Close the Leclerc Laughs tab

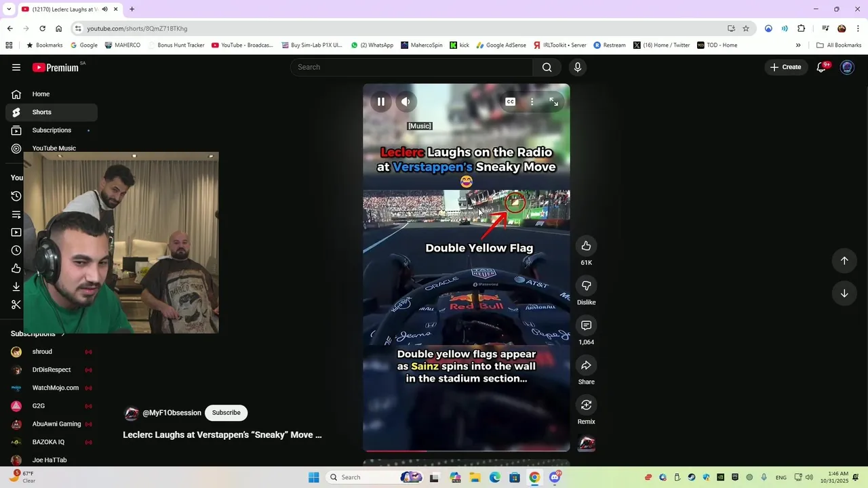pos(116,9)
